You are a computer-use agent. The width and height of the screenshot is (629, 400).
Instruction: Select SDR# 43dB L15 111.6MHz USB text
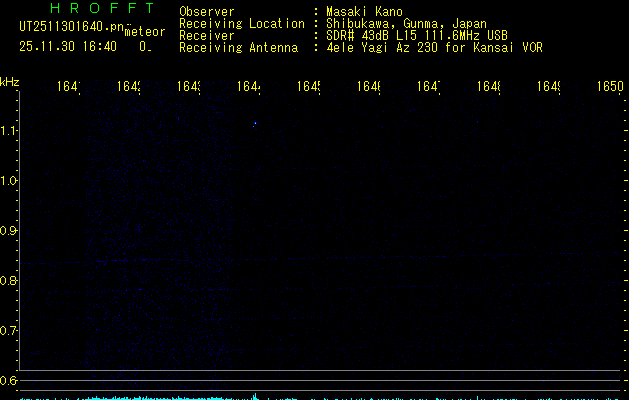click(x=417, y=36)
